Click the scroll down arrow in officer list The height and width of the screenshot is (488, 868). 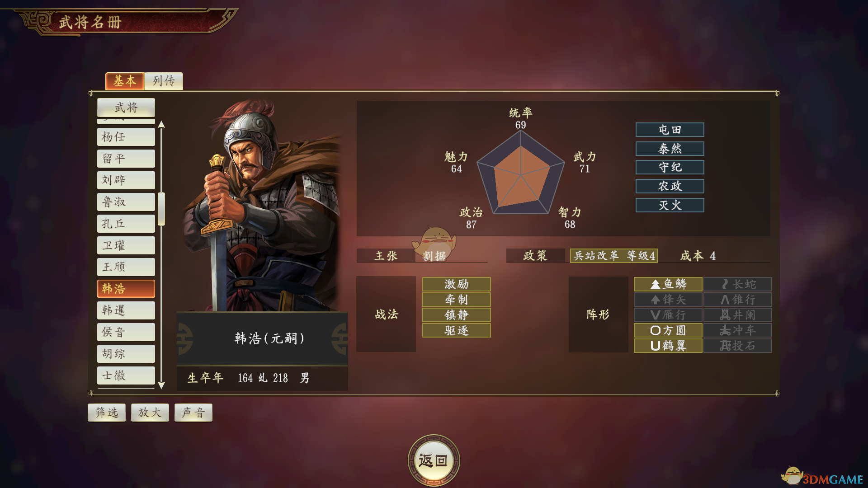[161, 385]
